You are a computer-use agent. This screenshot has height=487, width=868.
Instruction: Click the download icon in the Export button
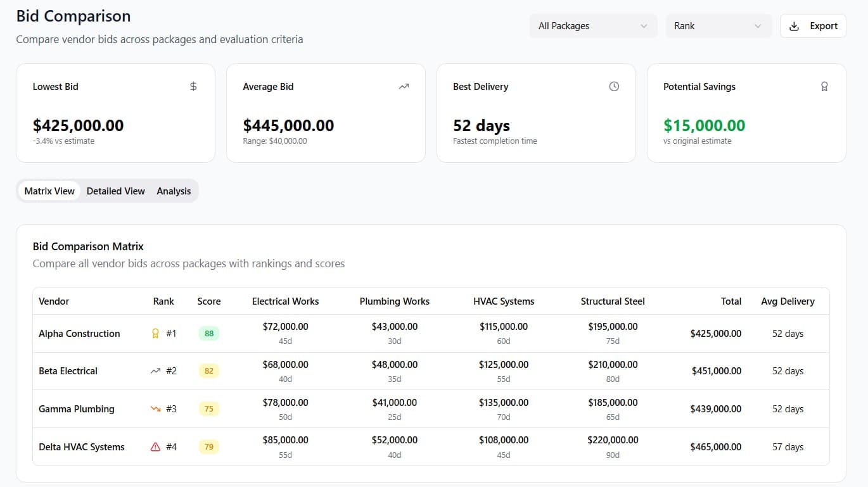[795, 26]
